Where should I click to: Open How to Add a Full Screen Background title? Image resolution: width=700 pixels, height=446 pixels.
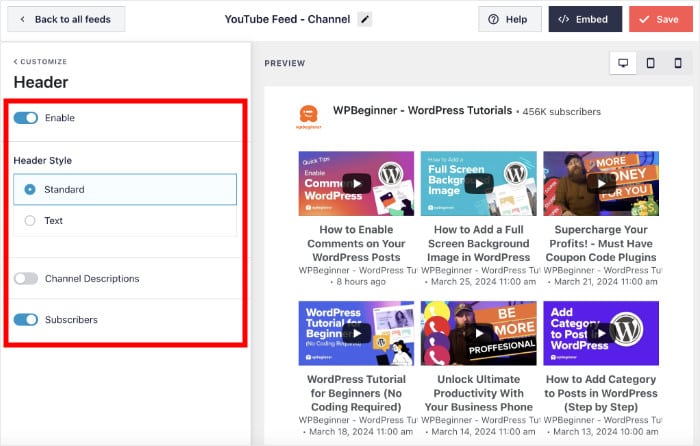pos(479,243)
